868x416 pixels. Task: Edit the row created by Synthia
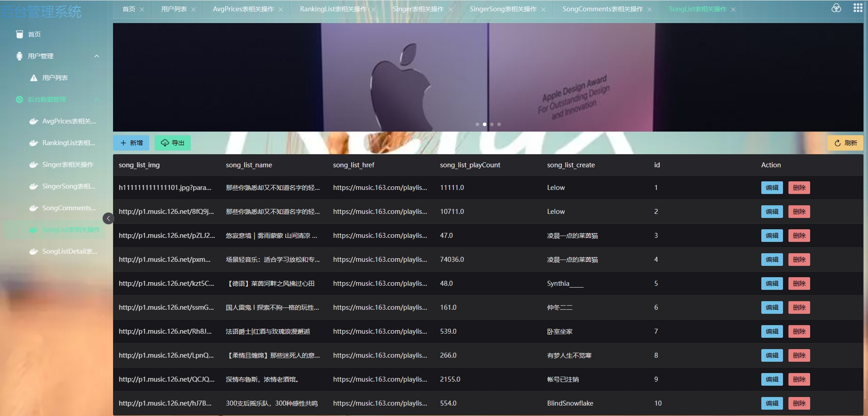coord(772,284)
